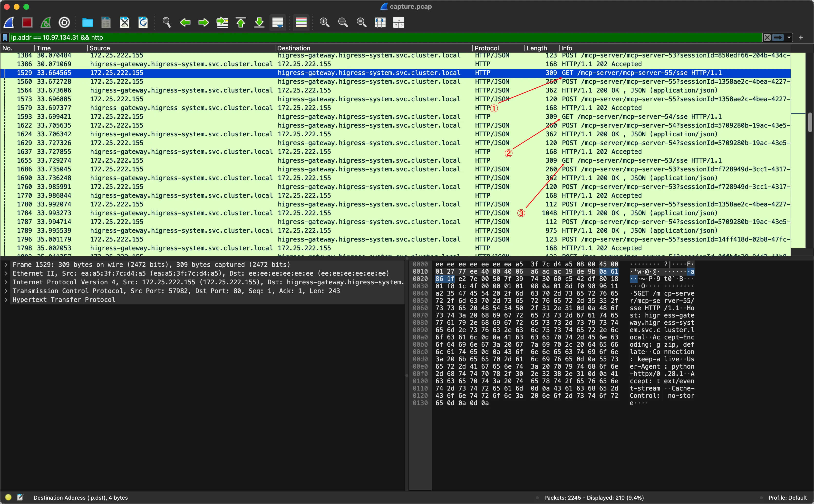Toggle auto-scroll to last packet
The width and height of the screenshot is (814, 504).
tap(278, 22)
